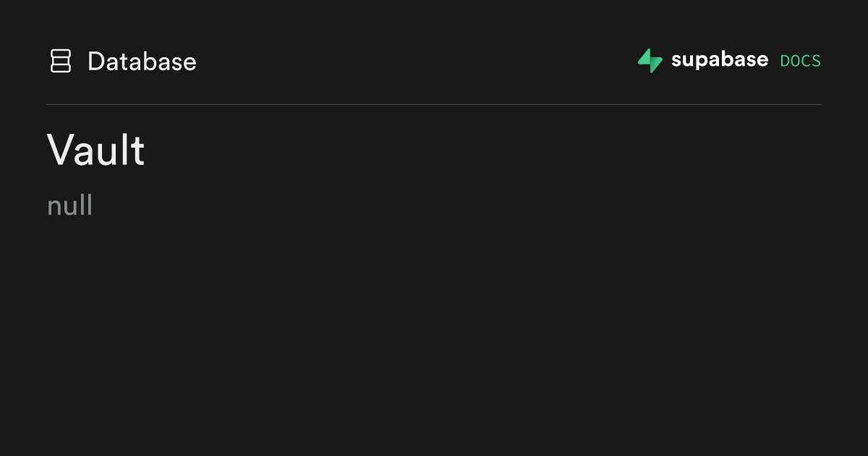The width and height of the screenshot is (868, 456).
Task: Click the empty dark area below null
Action: click(434, 333)
